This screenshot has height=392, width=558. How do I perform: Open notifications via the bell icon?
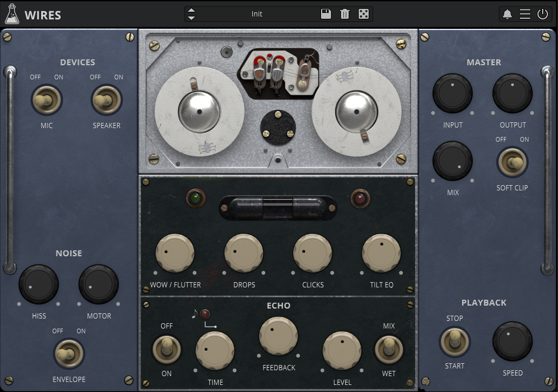tap(507, 14)
